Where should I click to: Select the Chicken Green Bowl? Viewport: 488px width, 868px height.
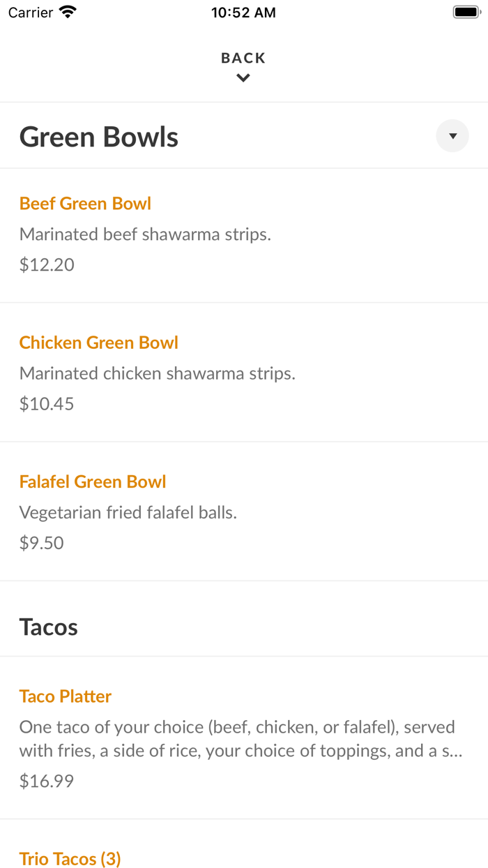[98, 343]
